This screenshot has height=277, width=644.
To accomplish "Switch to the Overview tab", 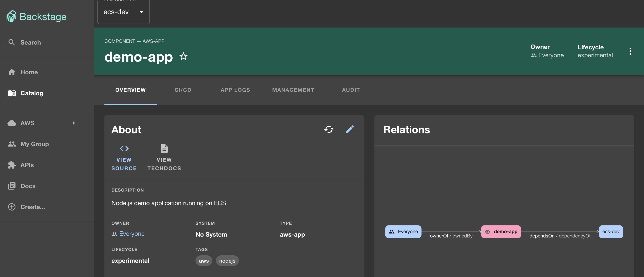I will [x=130, y=90].
